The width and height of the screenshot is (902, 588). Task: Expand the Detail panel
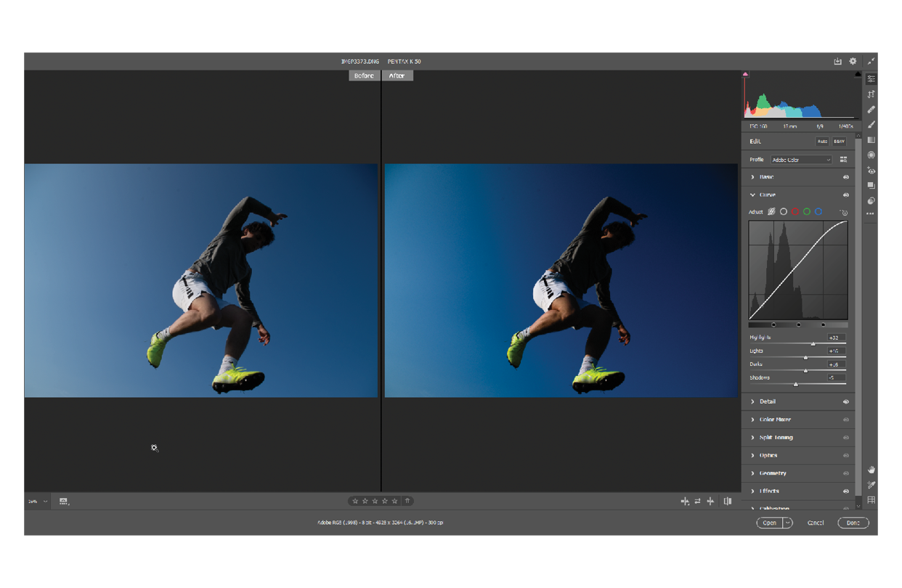752,401
